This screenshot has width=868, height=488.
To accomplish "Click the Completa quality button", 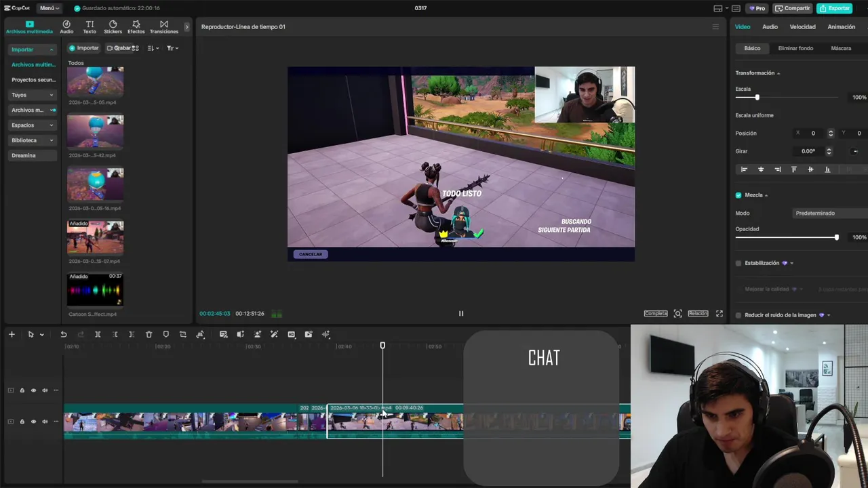I will pos(656,313).
